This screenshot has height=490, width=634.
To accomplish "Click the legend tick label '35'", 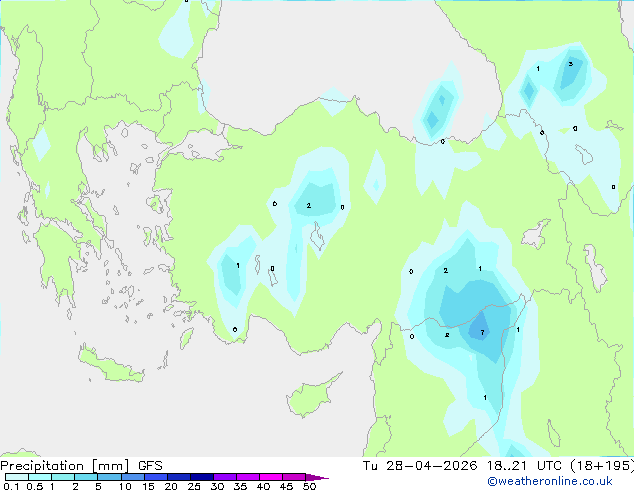I will (x=240, y=486).
